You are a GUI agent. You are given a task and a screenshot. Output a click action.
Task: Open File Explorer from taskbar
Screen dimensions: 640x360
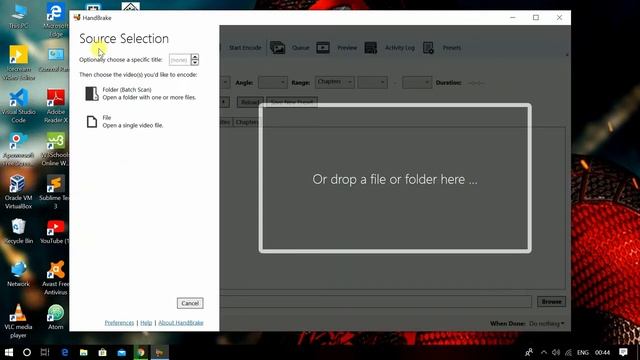click(x=84, y=352)
